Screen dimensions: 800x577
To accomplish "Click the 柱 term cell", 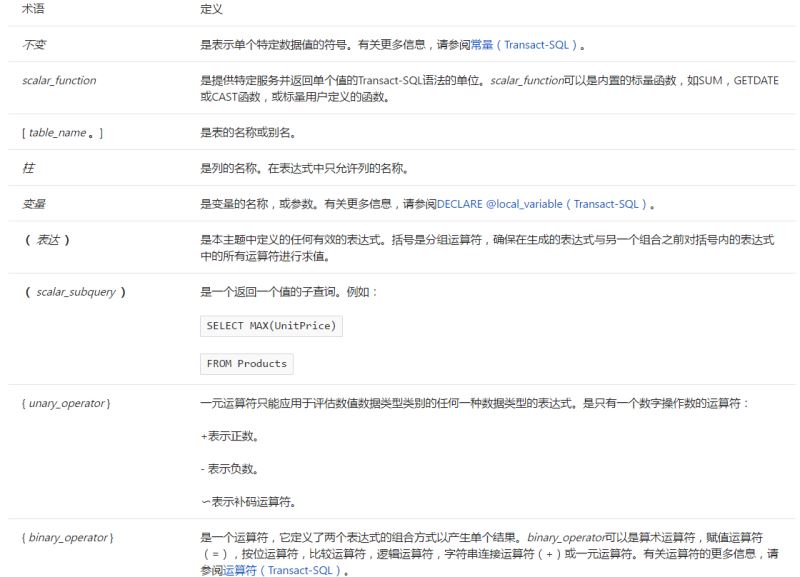I will 28,169.
